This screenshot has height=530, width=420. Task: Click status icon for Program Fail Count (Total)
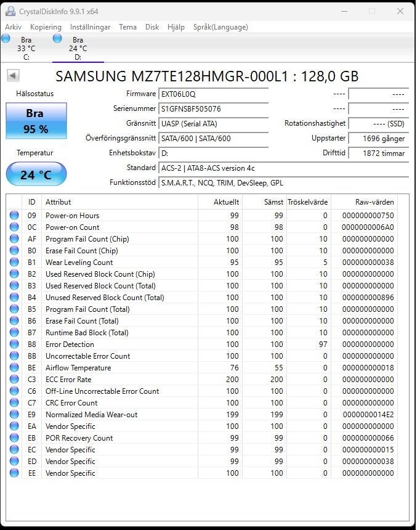tap(14, 309)
